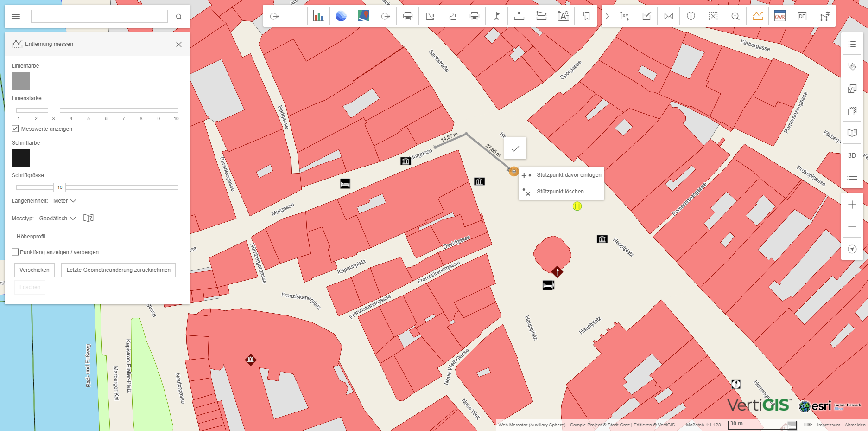Expand the toolbar with the chevron arrow
Viewport: 868px width, 431px height.
607,16
